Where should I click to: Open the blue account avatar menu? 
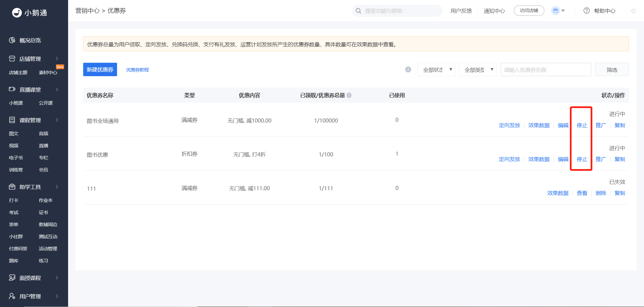558,11
